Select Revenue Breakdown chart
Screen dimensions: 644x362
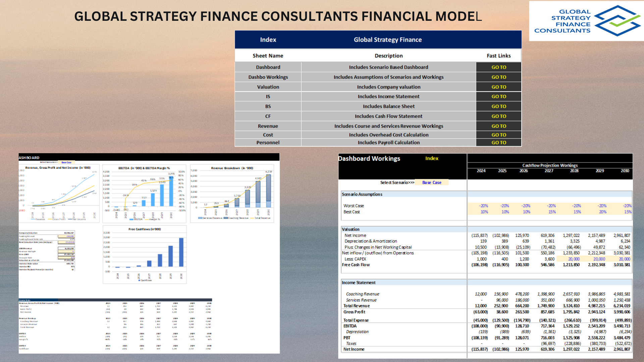[232, 193]
